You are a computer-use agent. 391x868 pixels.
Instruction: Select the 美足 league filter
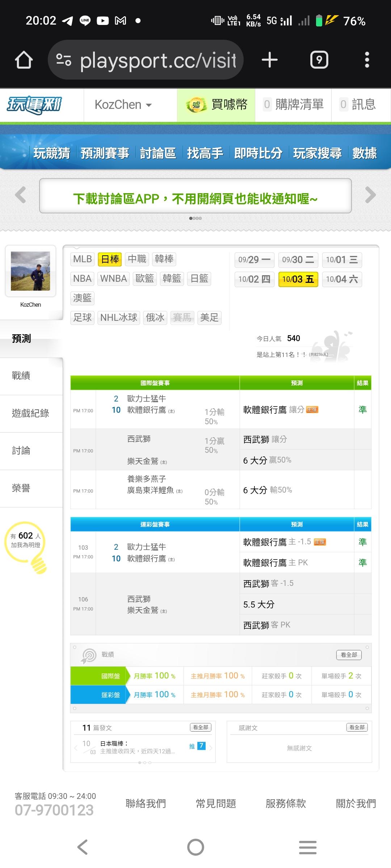(209, 318)
